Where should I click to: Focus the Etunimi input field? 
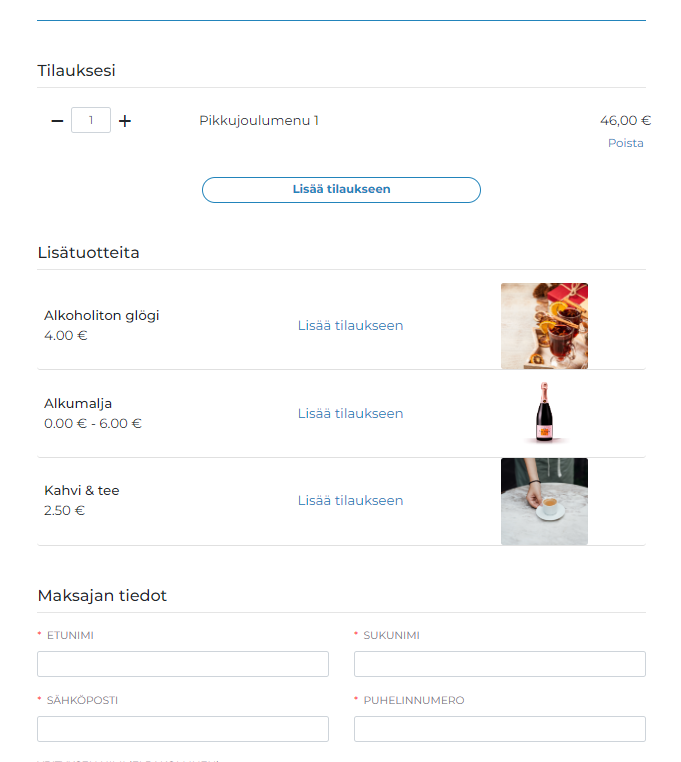click(x=183, y=664)
